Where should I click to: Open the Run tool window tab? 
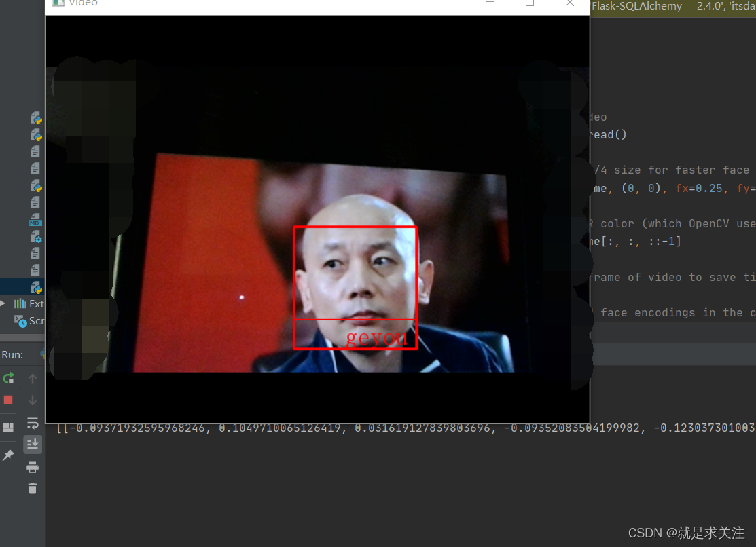[x=12, y=354]
